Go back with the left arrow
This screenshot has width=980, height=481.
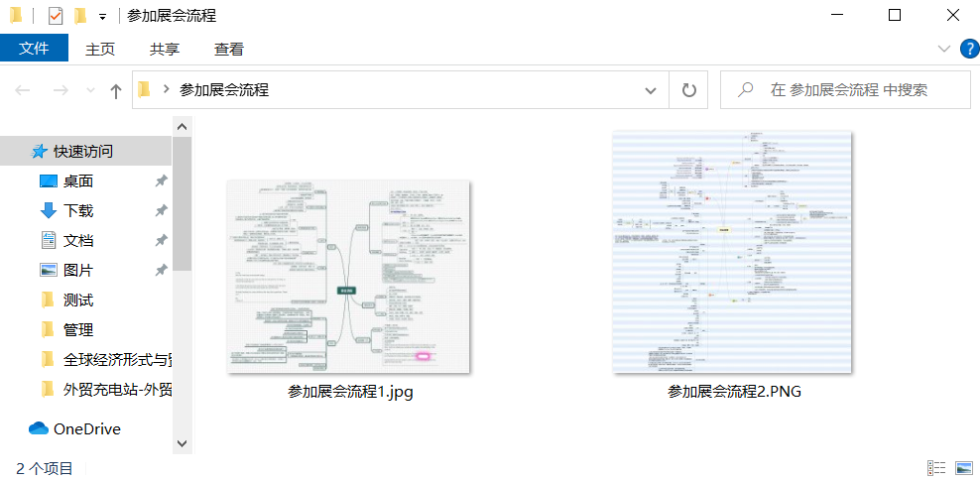[x=23, y=90]
